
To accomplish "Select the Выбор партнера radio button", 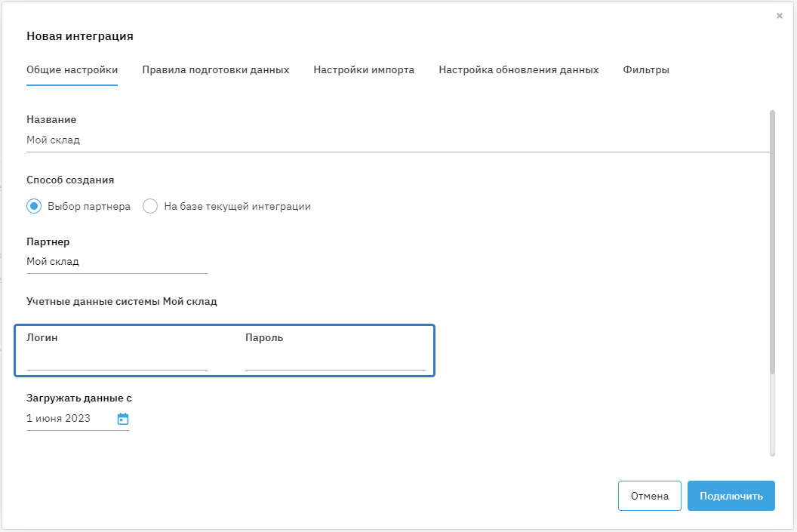I will pyautogui.click(x=34, y=206).
